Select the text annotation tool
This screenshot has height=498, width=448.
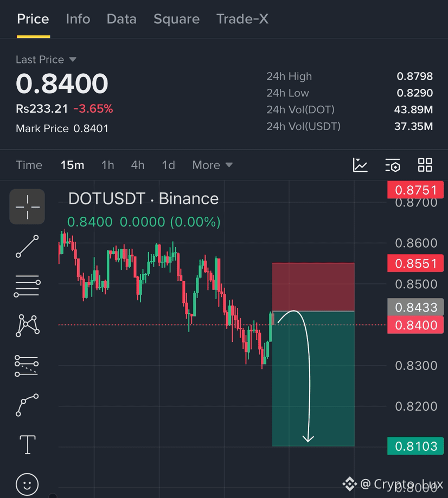coord(28,445)
